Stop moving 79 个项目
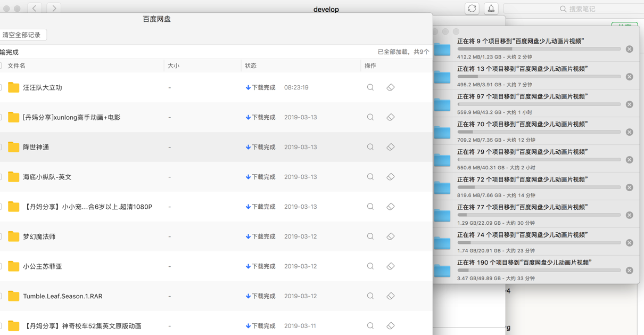This screenshot has height=335, width=644. click(630, 160)
